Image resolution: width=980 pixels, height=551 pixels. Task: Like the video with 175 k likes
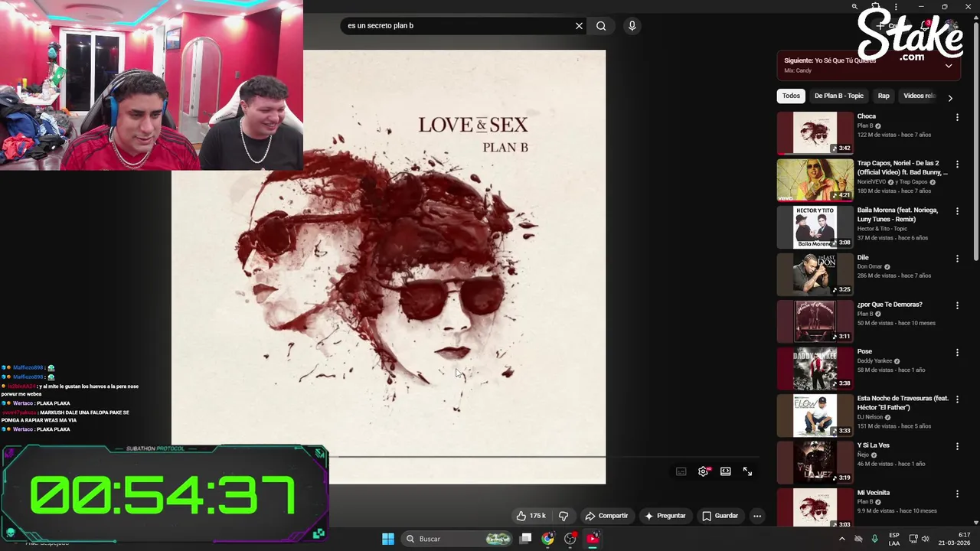(531, 516)
